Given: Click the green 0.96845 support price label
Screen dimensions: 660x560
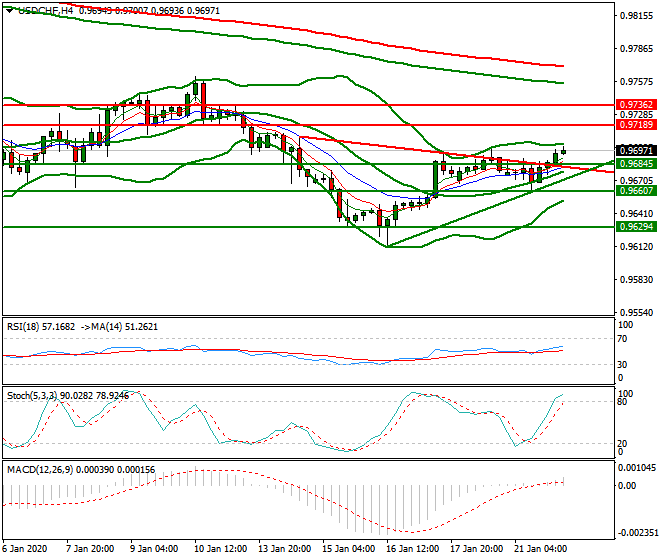Looking at the screenshot, I should [x=636, y=163].
